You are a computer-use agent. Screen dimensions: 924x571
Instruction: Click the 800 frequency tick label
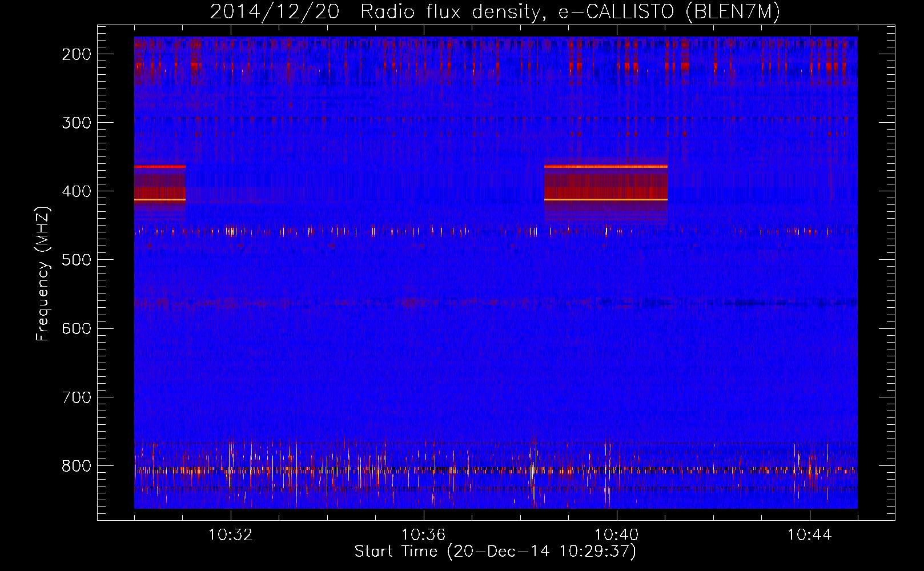tap(76, 466)
